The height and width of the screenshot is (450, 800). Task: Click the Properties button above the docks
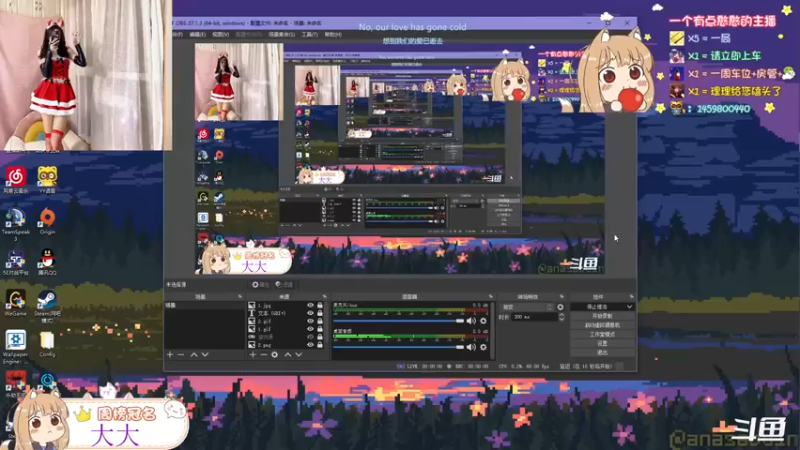(x=260, y=285)
